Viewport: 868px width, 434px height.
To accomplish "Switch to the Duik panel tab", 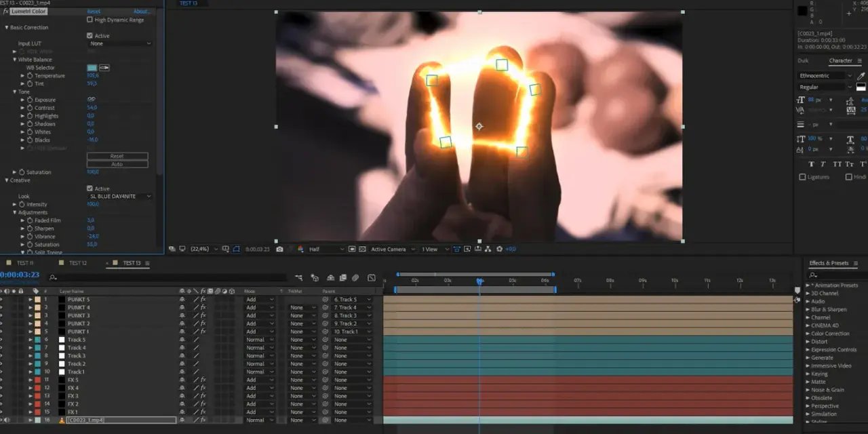I will click(803, 61).
